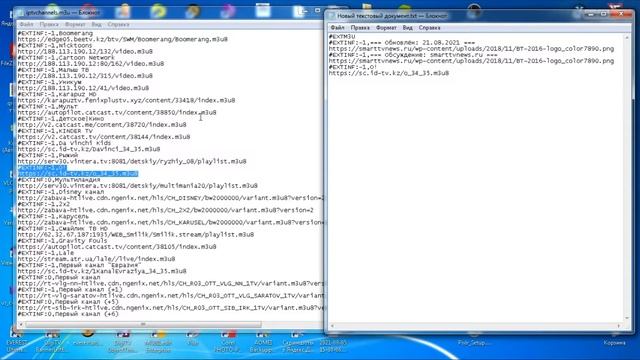Screen dimensions: 640x360
Task: Click the CH_KARUSEL variant URL line
Action: (x=170, y=222)
